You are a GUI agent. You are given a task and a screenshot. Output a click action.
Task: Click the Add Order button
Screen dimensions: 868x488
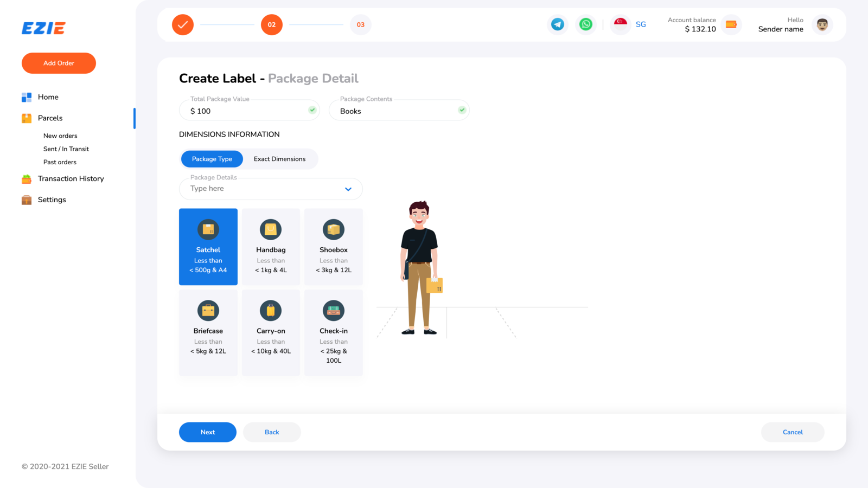coord(58,63)
